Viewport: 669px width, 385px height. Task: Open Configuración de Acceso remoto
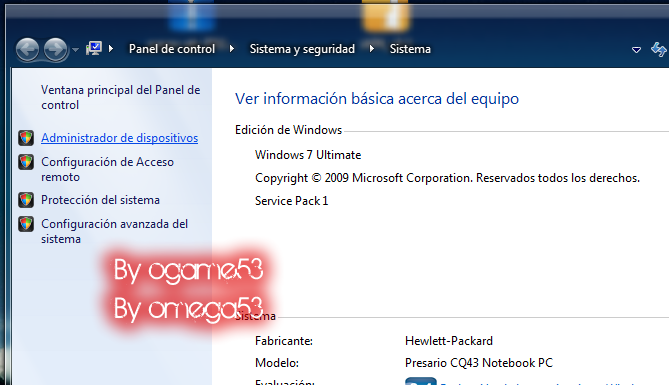pyautogui.click(x=108, y=169)
